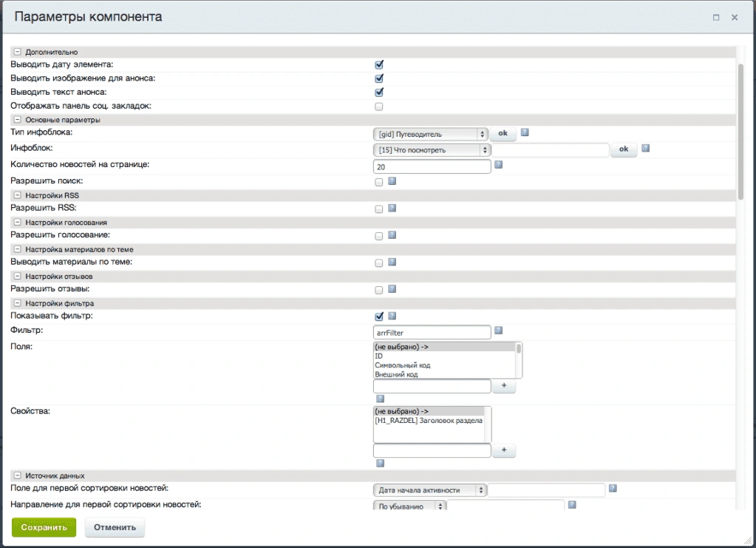Screen dimensions: 756x548
Task: Disable Выводить текст анонса
Action: pyautogui.click(x=379, y=92)
